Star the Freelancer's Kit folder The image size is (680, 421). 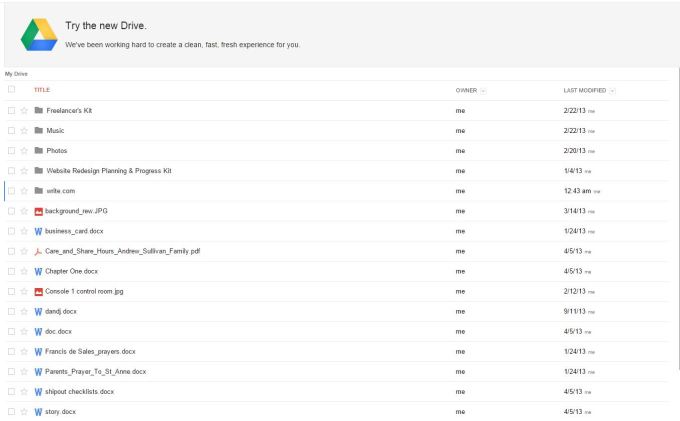pos(24,111)
